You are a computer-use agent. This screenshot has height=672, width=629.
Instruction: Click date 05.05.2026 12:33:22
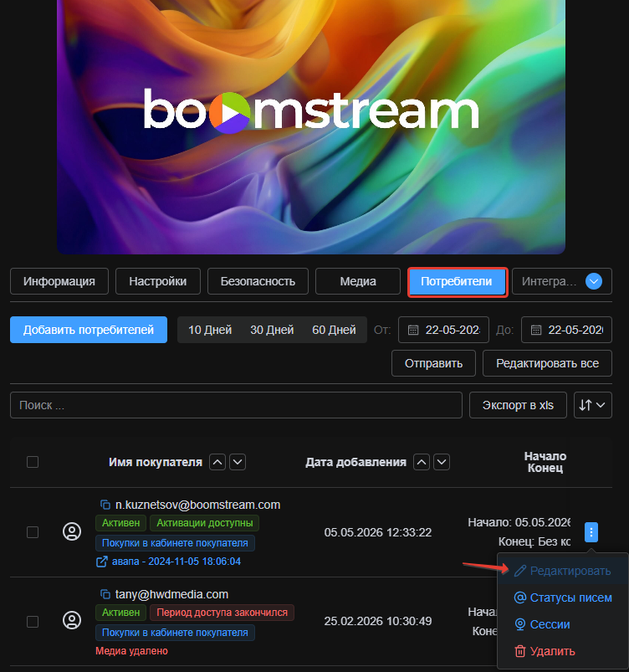(378, 532)
